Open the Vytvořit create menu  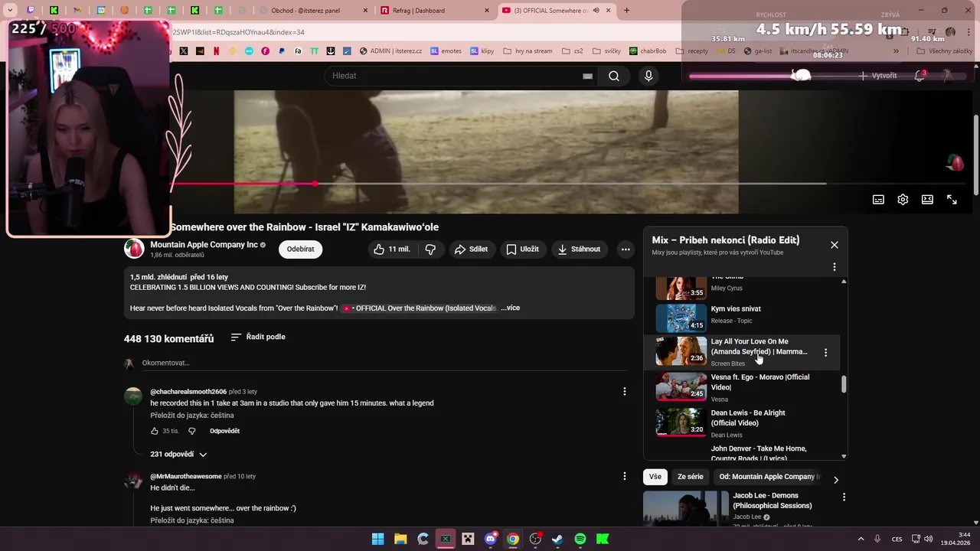(x=877, y=76)
